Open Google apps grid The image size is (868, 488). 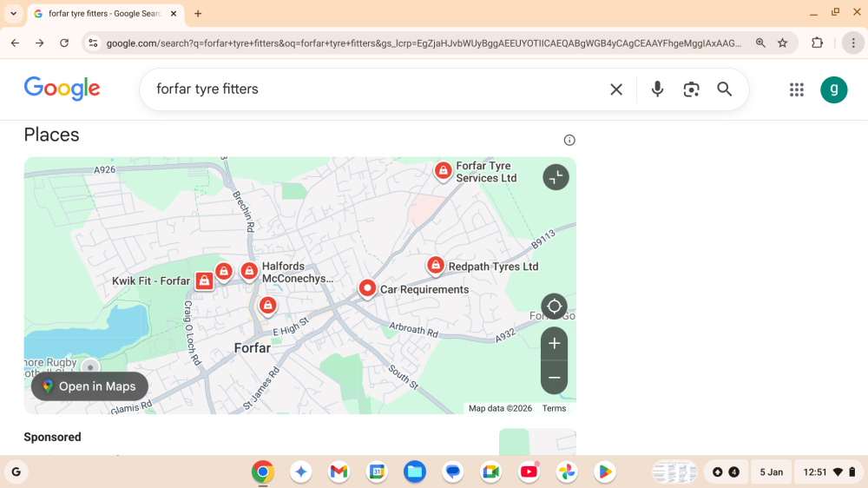point(797,89)
